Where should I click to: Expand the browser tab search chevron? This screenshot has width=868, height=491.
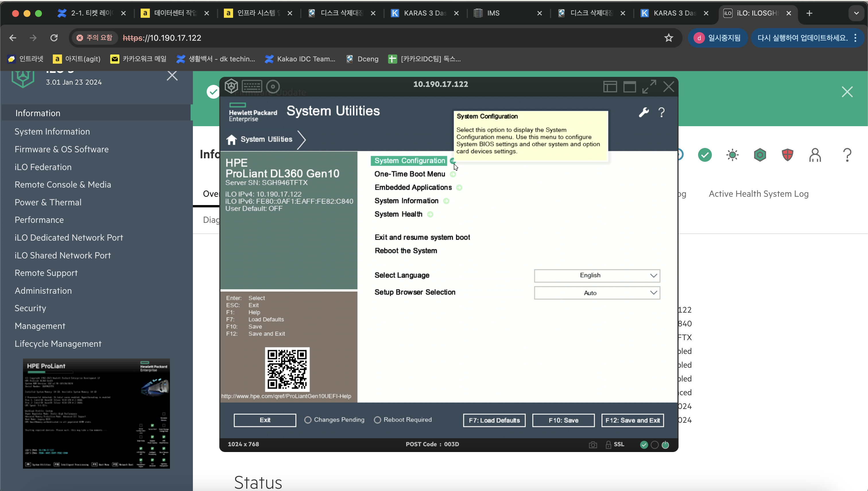click(856, 13)
